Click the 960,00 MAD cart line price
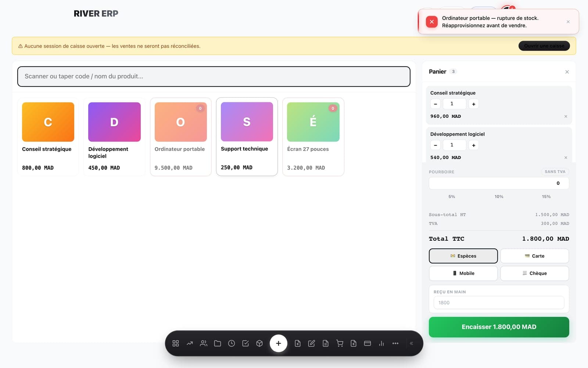Image resolution: width=588 pixels, height=368 pixels. pyautogui.click(x=445, y=116)
